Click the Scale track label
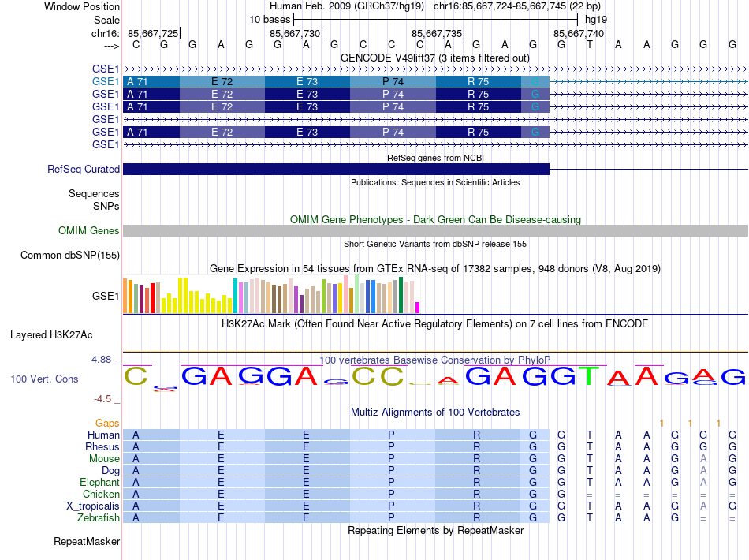The image size is (749, 560). (x=106, y=20)
